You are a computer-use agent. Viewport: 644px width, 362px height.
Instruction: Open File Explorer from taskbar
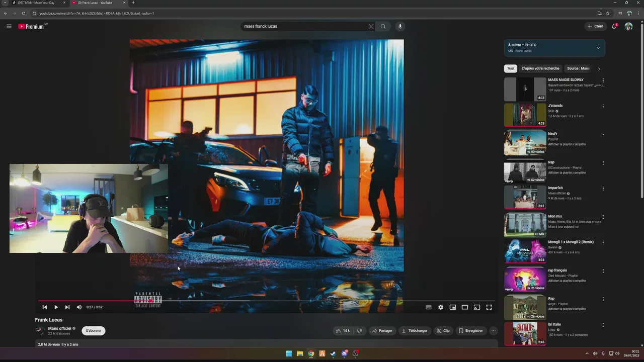point(300,353)
